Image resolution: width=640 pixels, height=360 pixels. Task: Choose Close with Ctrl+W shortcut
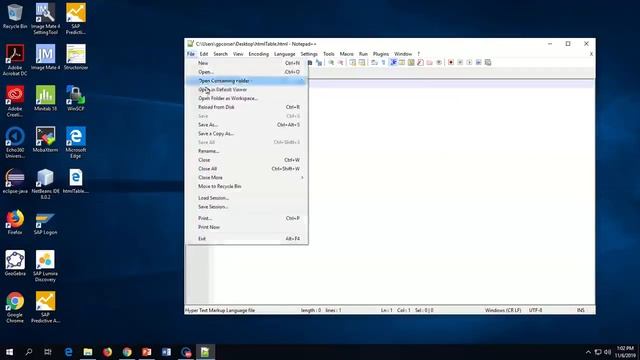(247, 160)
